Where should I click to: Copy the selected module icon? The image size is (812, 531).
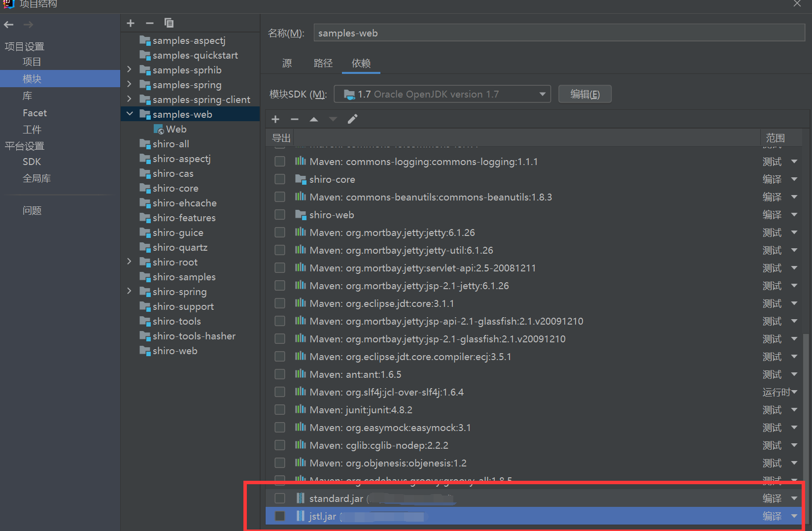(169, 23)
